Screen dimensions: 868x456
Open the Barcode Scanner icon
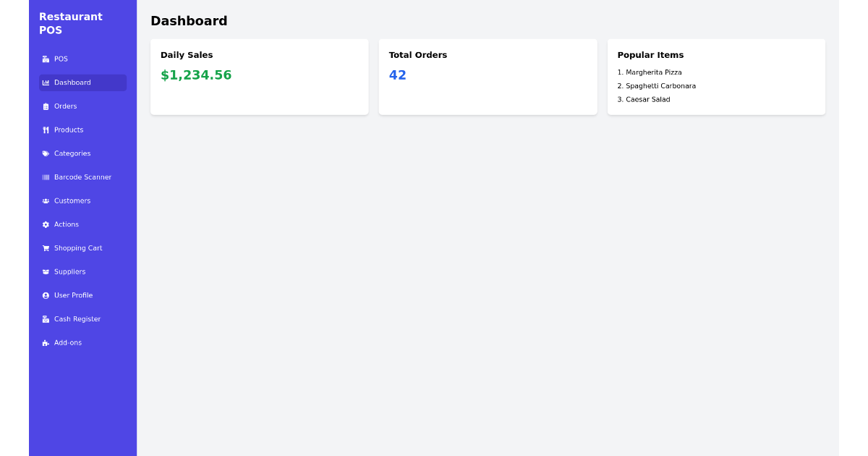coord(45,177)
